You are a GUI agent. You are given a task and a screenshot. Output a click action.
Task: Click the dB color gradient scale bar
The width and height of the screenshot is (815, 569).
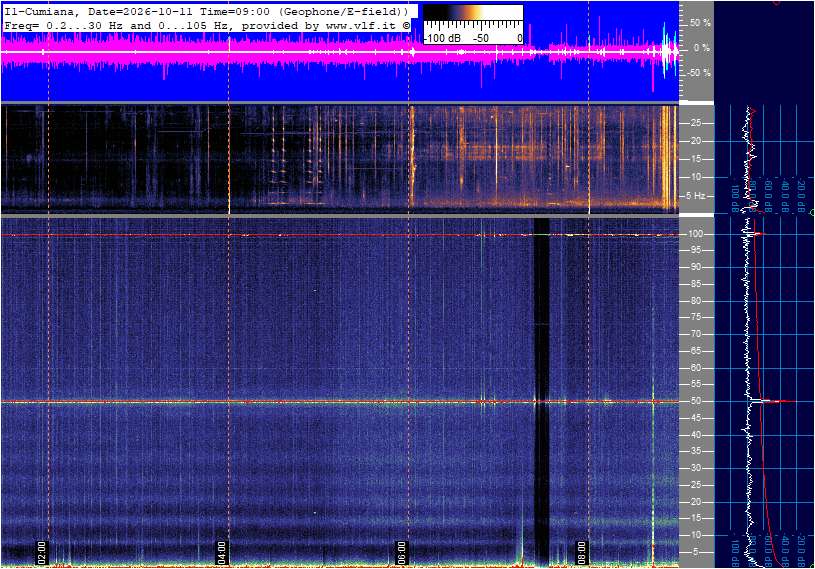473,13
